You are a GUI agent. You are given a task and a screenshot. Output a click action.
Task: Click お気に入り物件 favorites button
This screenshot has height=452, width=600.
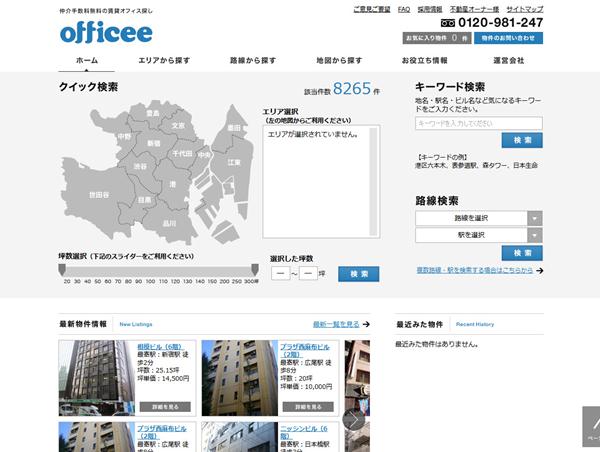coord(437,38)
